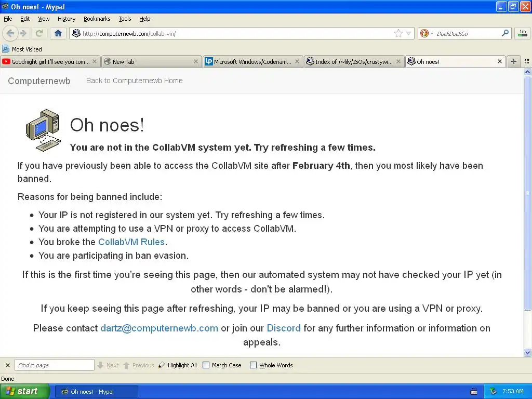This screenshot has width=532, height=399.
Task: Enable the Whole Words checkbox
Action: click(x=253, y=365)
